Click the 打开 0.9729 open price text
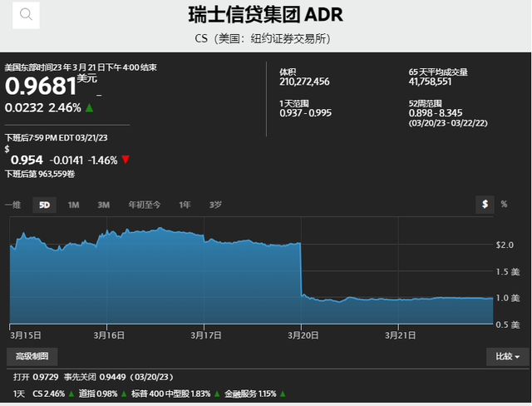 click(36, 377)
